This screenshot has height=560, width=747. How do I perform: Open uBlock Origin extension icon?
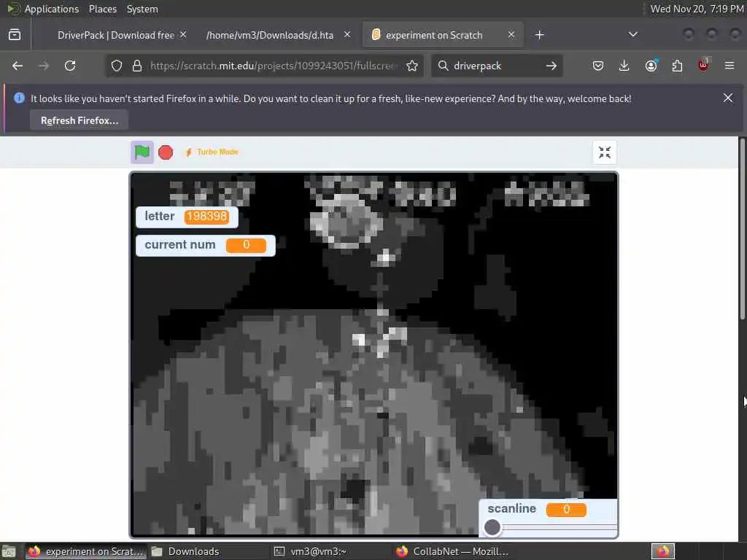click(x=703, y=66)
